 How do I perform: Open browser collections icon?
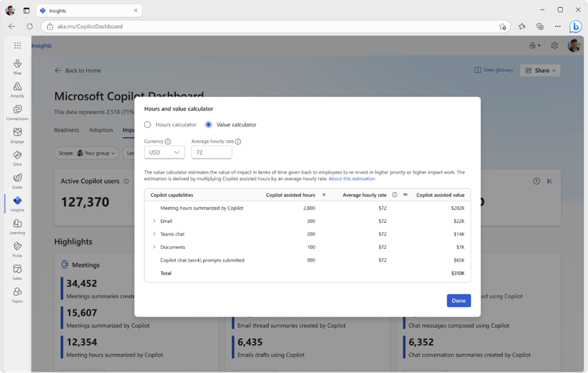click(x=540, y=27)
